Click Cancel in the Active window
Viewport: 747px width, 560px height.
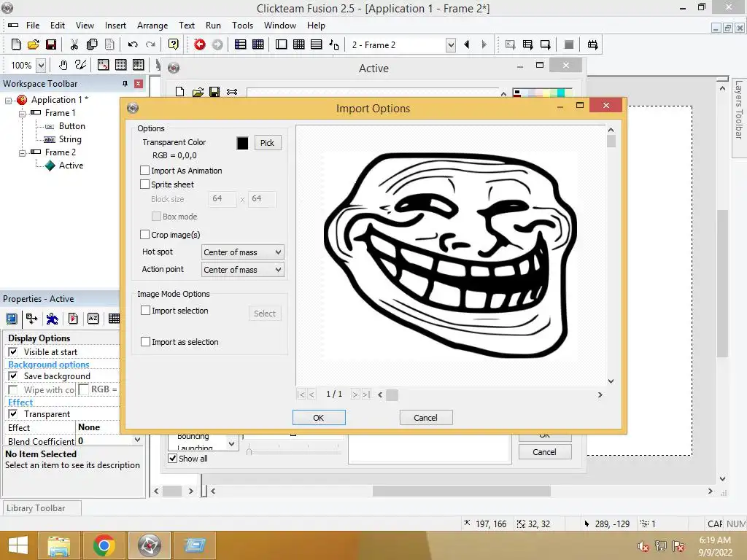(x=544, y=452)
